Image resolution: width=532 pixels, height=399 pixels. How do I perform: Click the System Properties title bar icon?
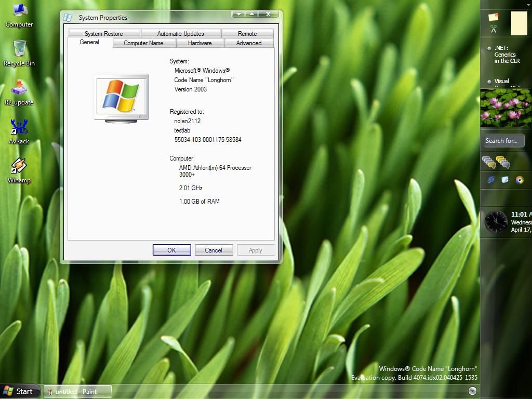click(x=68, y=17)
